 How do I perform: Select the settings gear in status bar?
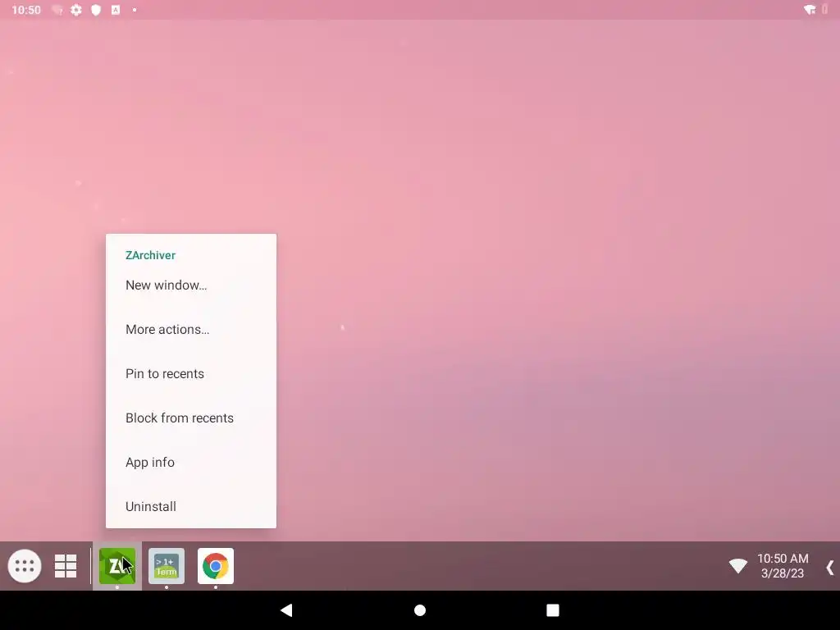76,10
